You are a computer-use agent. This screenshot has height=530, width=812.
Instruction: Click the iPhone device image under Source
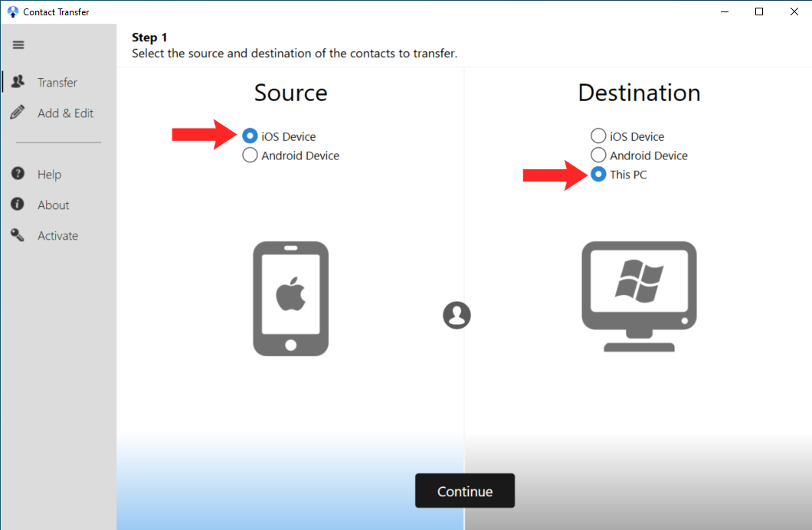tap(290, 298)
